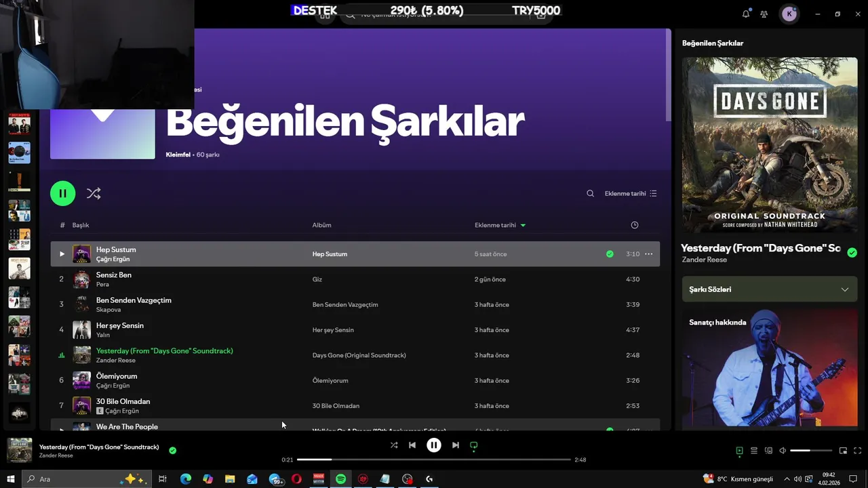
Task: Play the Hep Sustum row with the play arrow
Action: coord(62,254)
